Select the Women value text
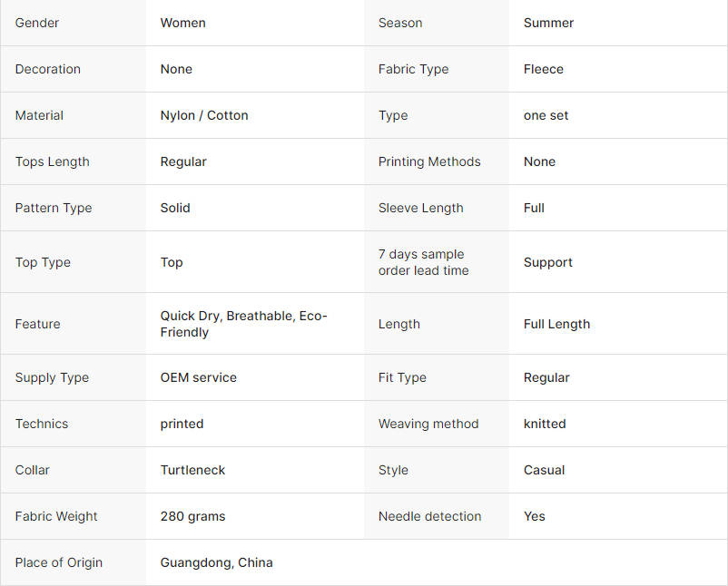The width and height of the screenshot is (728, 586). [183, 23]
